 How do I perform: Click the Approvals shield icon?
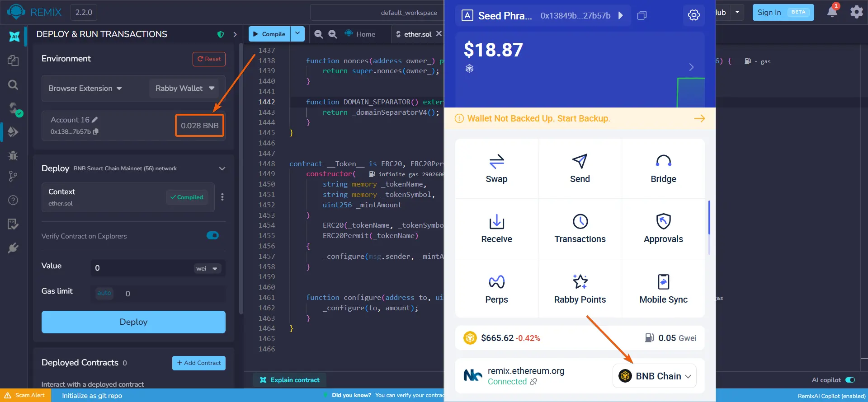pyautogui.click(x=663, y=221)
